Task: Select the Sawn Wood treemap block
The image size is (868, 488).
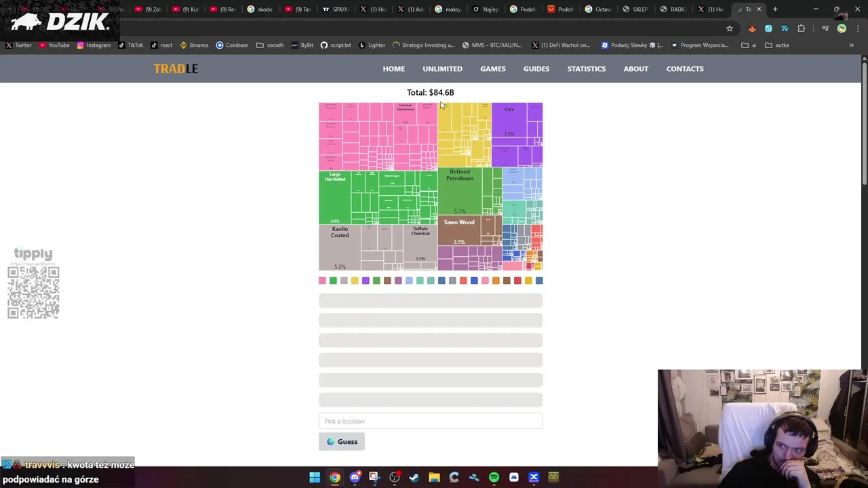Action: point(459,231)
